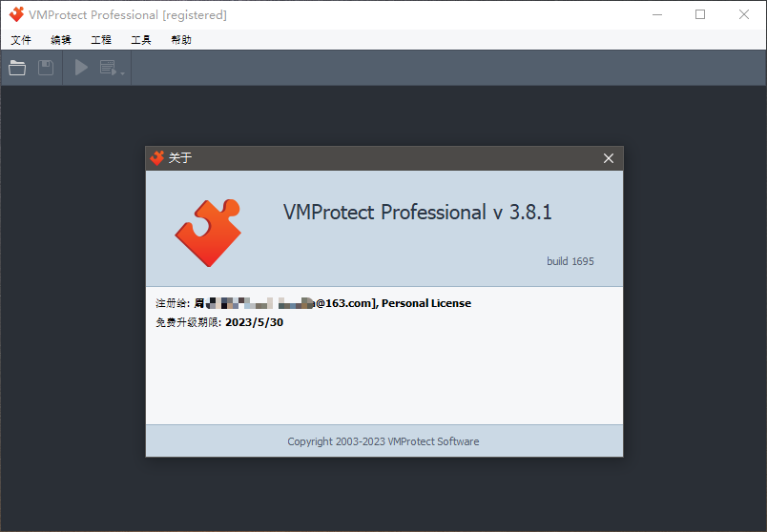This screenshot has width=767, height=532.
Task: Open the 帮助 menu
Action: tap(181, 40)
